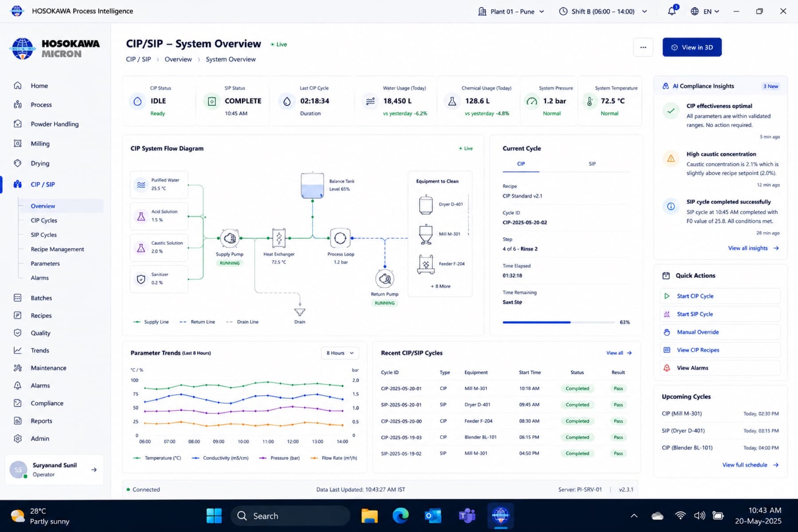Click the Sanitizer shield icon
This screenshot has height=532, width=798.
[141, 279]
